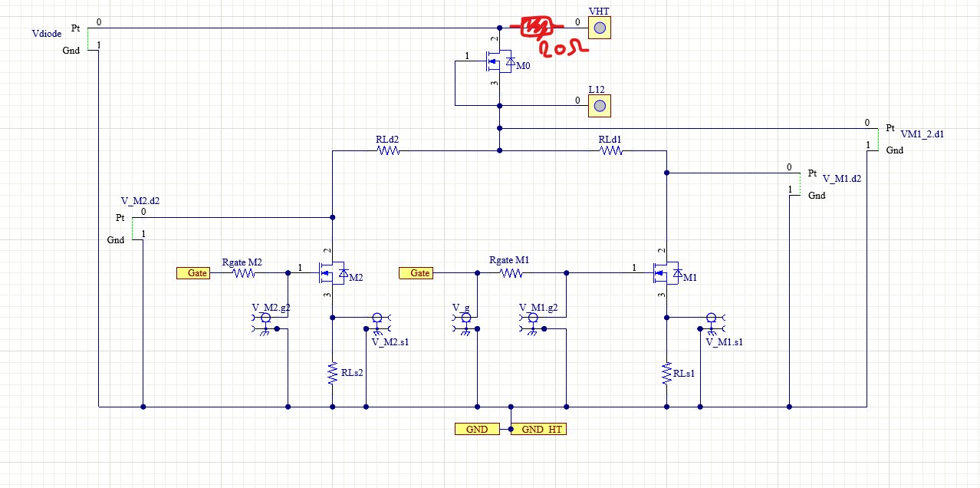The width and height of the screenshot is (980, 488).
Task: Select the RLs2 resistor
Action: tap(333, 374)
